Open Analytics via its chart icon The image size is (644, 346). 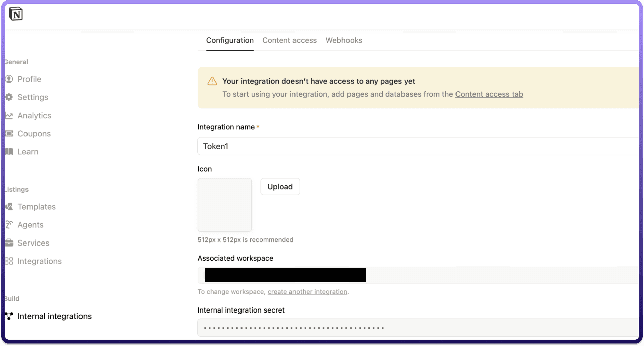9,116
